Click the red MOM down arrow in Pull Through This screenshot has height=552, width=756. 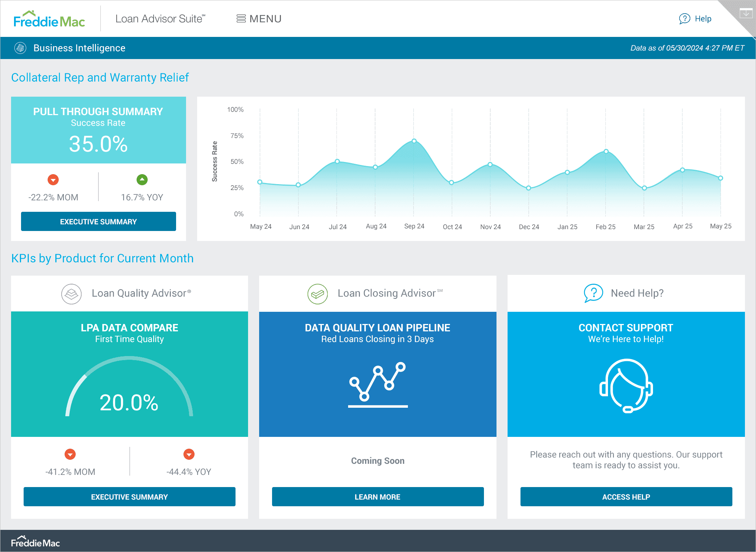[53, 180]
